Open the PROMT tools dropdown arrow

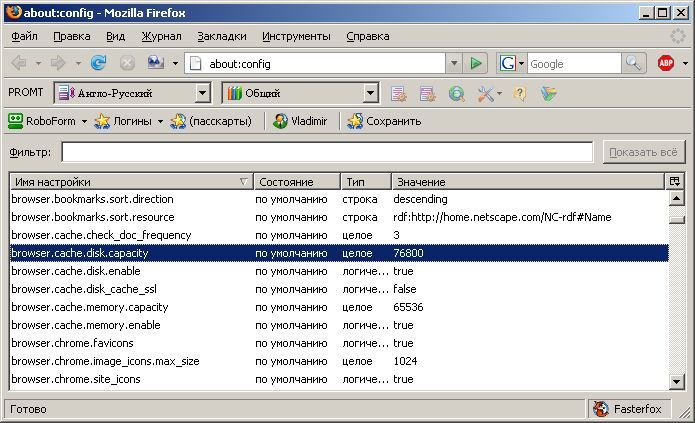point(499,94)
